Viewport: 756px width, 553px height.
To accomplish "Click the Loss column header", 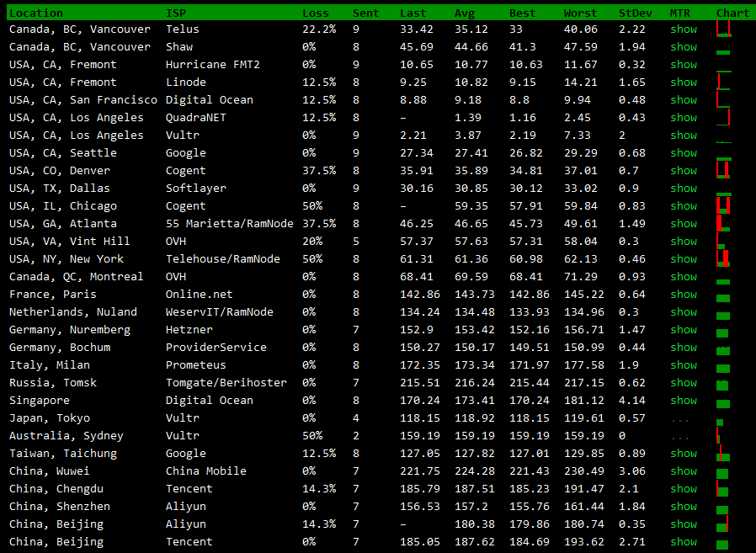I will pos(316,13).
